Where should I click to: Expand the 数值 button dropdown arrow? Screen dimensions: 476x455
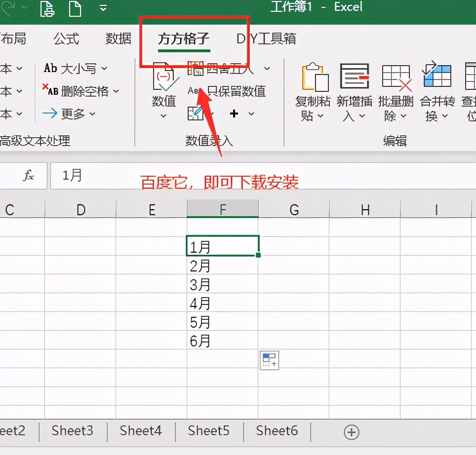click(x=163, y=116)
